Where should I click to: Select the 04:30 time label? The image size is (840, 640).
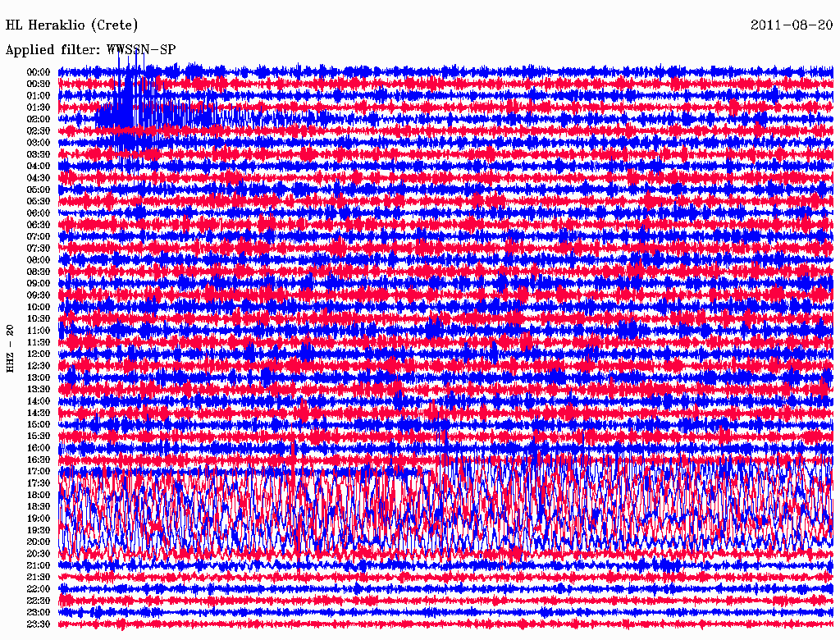pos(39,178)
